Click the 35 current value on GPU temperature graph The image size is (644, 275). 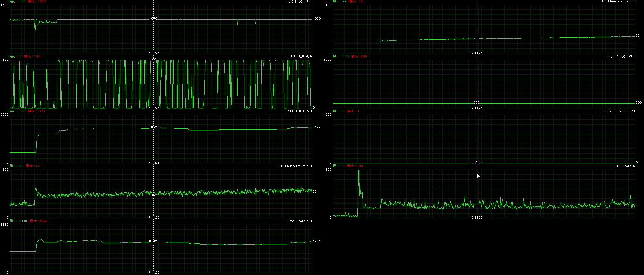pyautogui.click(x=638, y=36)
